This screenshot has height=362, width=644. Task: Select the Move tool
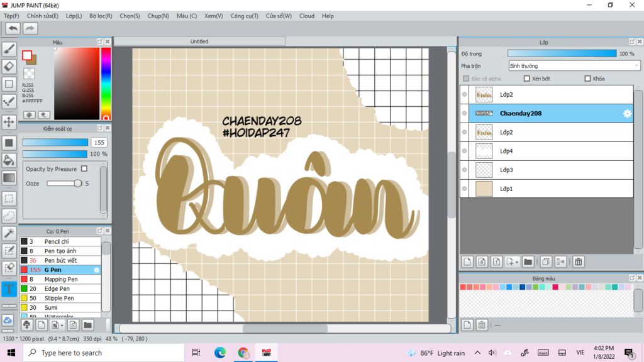point(9,122)
